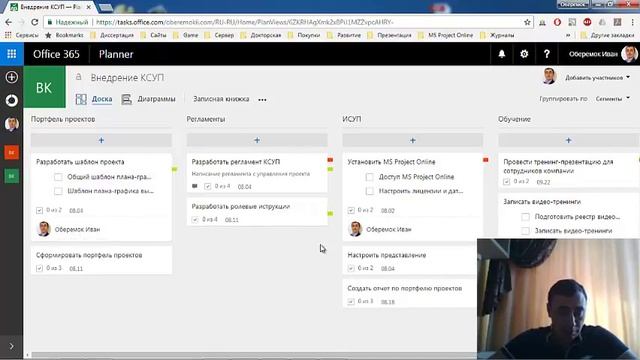The width and height of the screenshot is (640, 360).
Task: Click the checklist icon on Сформировать портфель проектов card
Action: (39, 268)
